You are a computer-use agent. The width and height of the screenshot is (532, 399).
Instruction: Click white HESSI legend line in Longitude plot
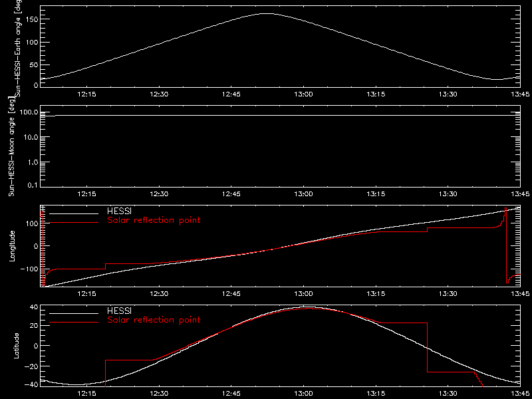pos(74,213)
